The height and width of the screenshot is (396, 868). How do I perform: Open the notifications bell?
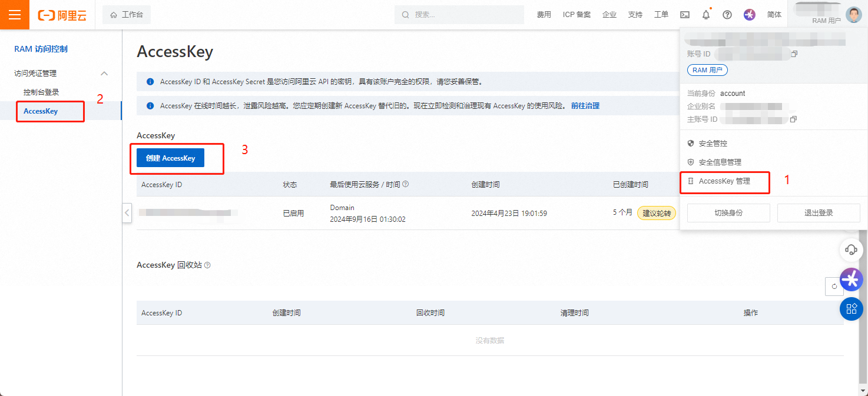coord(706,15)
